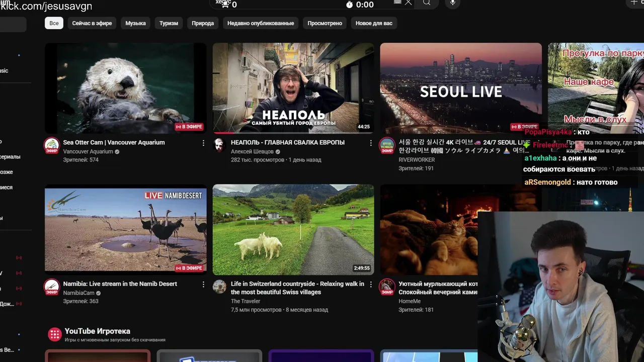Select the Музыка filter chip

(135, 23)
